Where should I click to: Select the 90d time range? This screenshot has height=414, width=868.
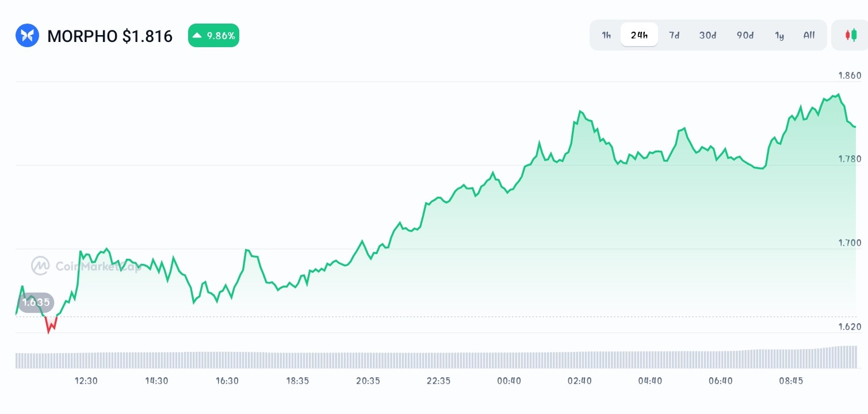[745, 35]
